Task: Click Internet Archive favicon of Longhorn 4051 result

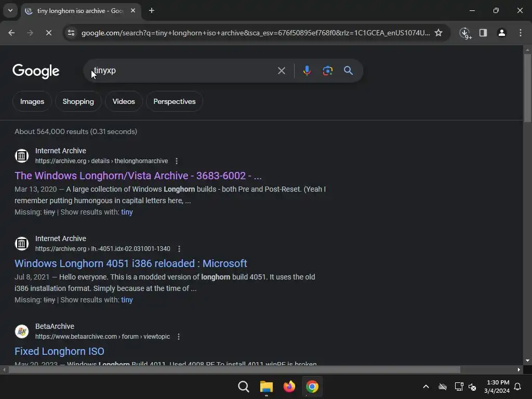Action: 22,244
